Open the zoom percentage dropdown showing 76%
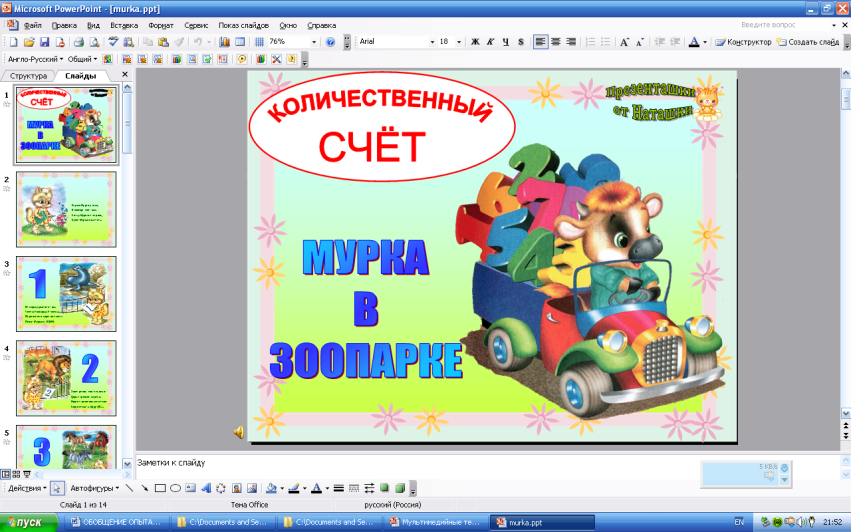 point(312,42)
